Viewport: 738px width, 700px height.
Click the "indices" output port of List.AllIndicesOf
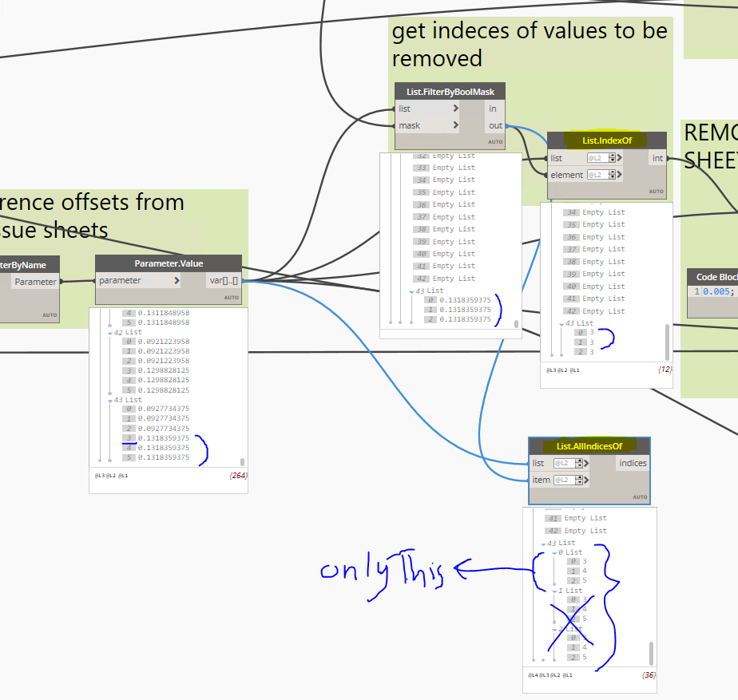click(x=632, y=462)
